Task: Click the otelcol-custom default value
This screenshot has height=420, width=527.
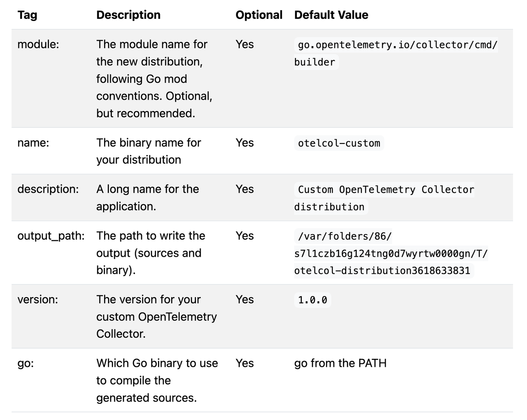Action: point(339,143)
